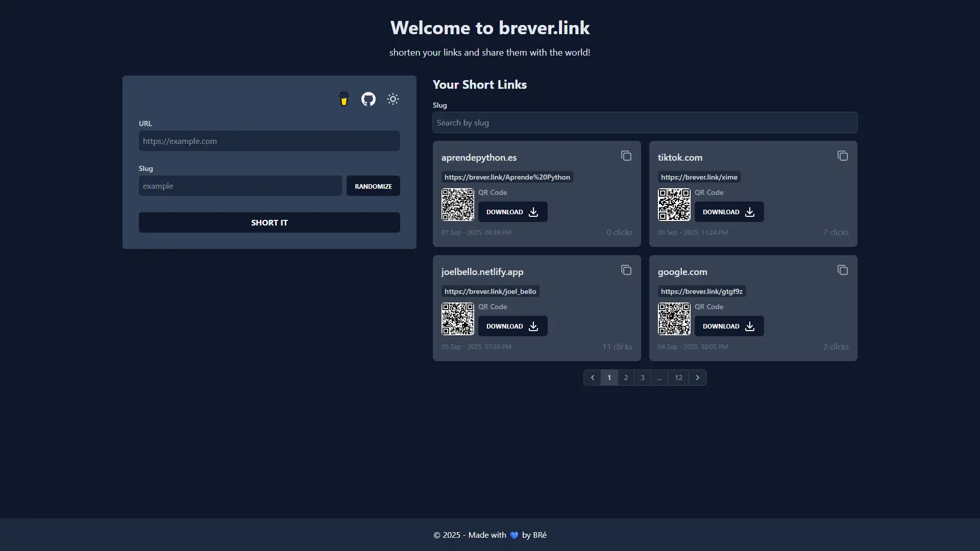
Task: Switch to page 2 of links
Action: (626, 378)
